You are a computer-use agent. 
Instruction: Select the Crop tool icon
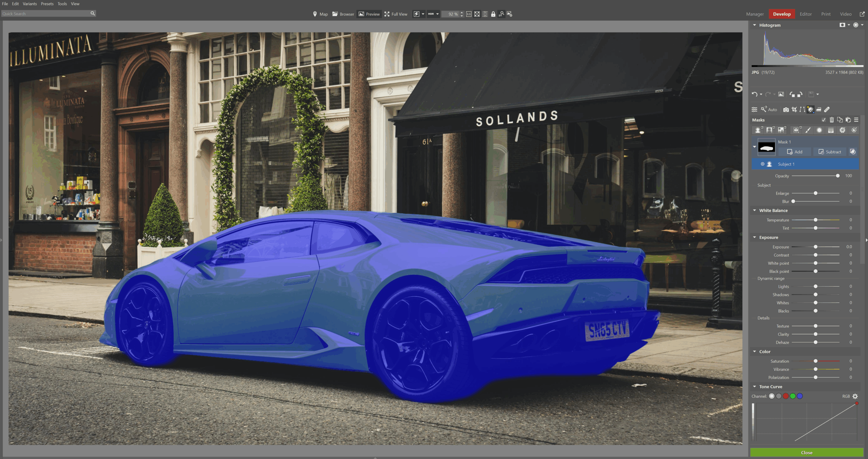pos(794,109)
